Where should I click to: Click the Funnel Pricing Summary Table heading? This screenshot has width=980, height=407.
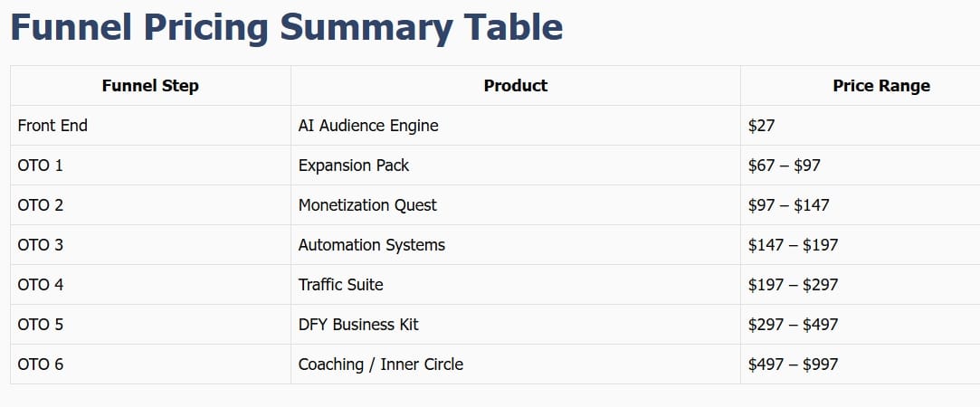coord(286,28)
